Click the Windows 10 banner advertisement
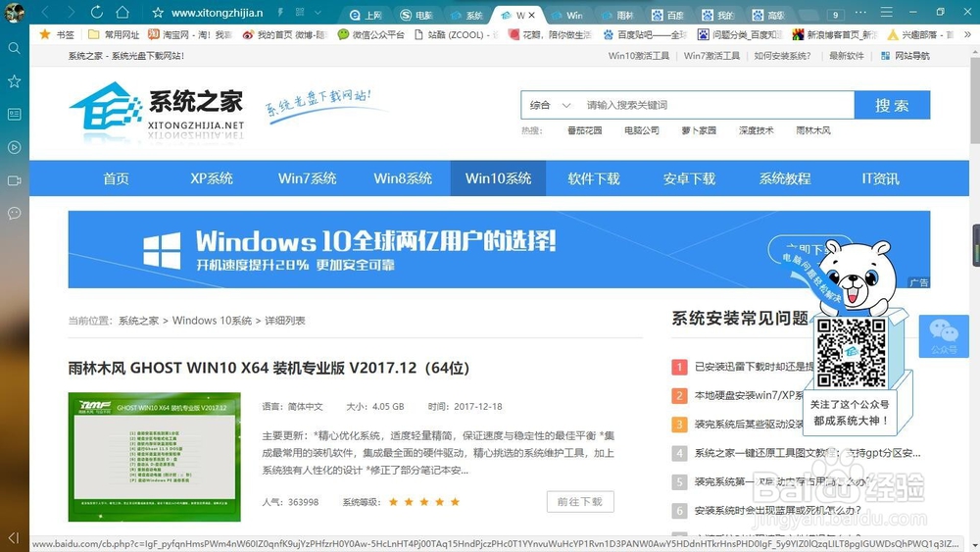 [499, 249]
